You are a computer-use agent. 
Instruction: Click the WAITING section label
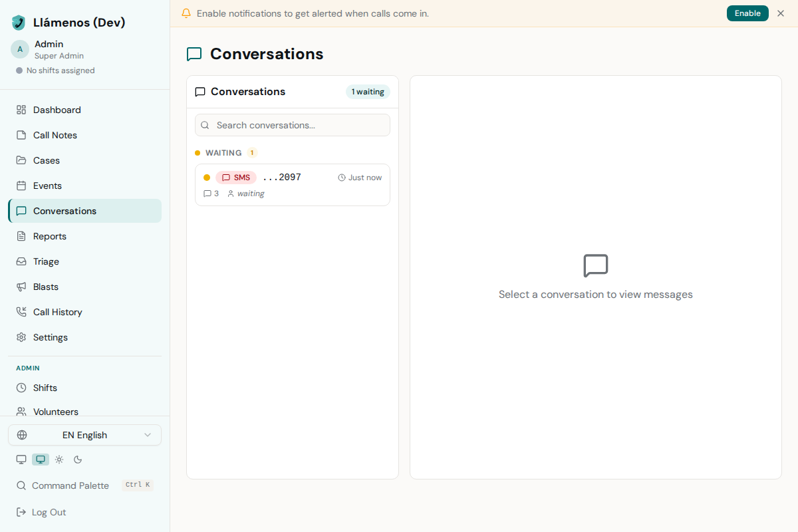223,153
